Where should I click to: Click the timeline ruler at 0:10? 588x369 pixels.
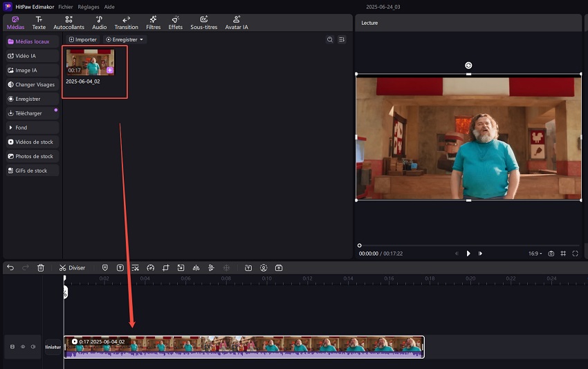tap(266, 278)
